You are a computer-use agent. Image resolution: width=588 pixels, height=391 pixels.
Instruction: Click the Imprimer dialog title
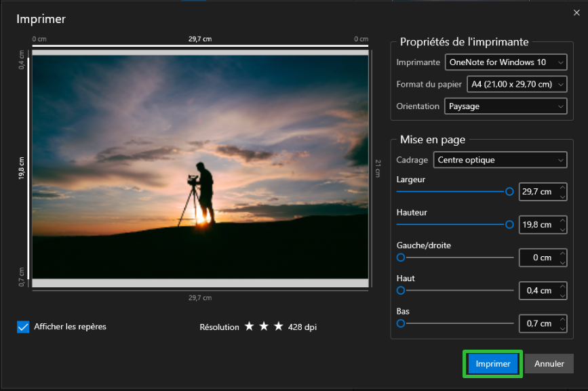pyautogui.click(x=41, y=19)
